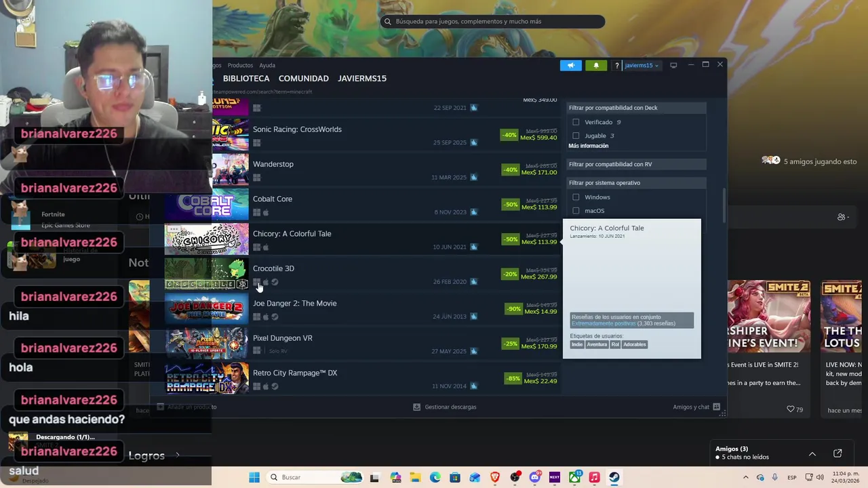Click the Aventura tag in Chicory tooltip
Viewport: 868px width, 488px height.
coord(597,344)
